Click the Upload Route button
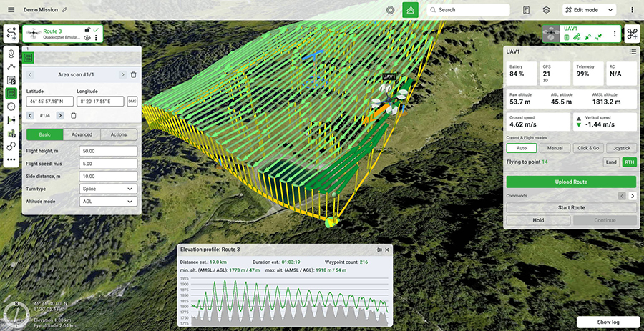 [571, 182]
